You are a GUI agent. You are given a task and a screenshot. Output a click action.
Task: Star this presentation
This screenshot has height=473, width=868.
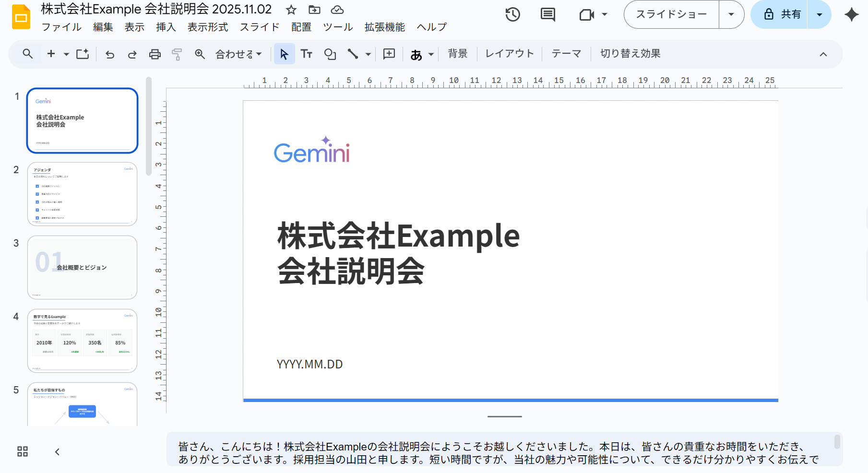coord(291,10)
